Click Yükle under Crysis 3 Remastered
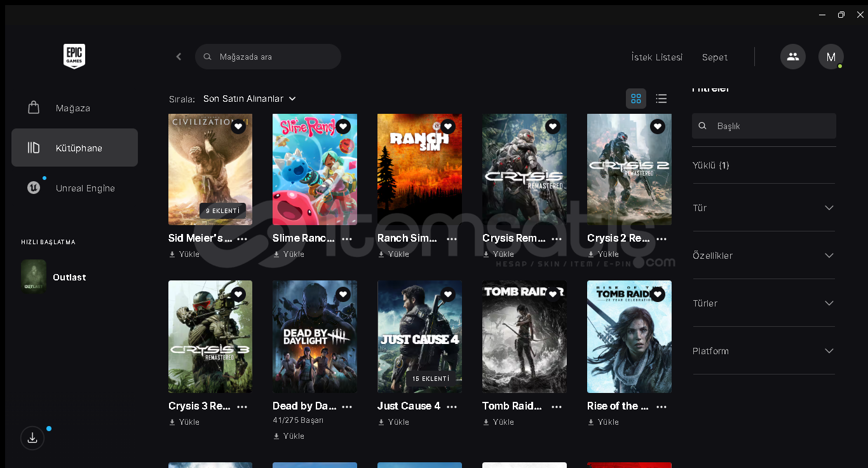 point(184,422)
